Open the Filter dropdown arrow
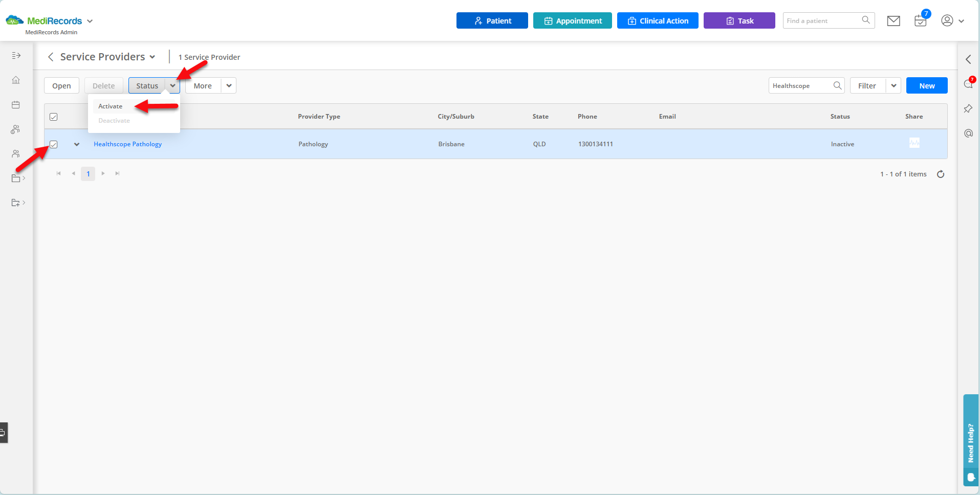The image size is (980, 495). pyautogui.click(x=894, y=85)
